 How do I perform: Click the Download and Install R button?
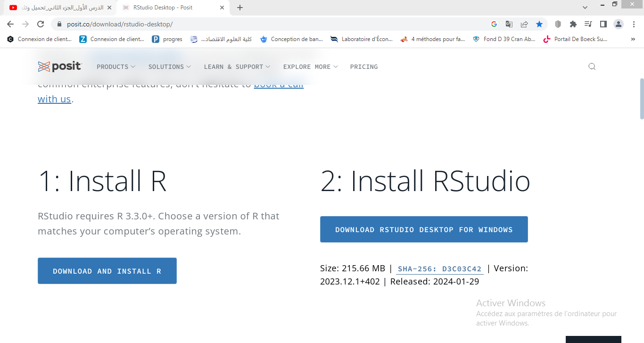(x=107, y=271)
